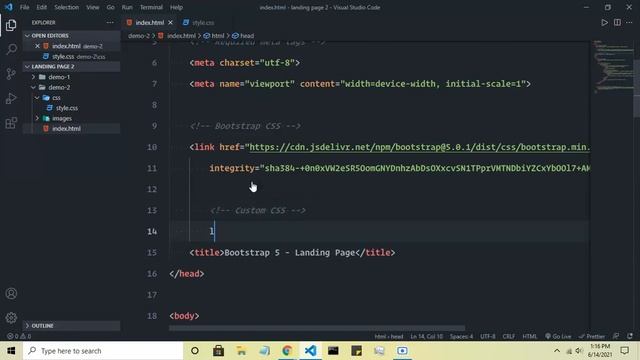Open the Run menu

coord(127,7)
